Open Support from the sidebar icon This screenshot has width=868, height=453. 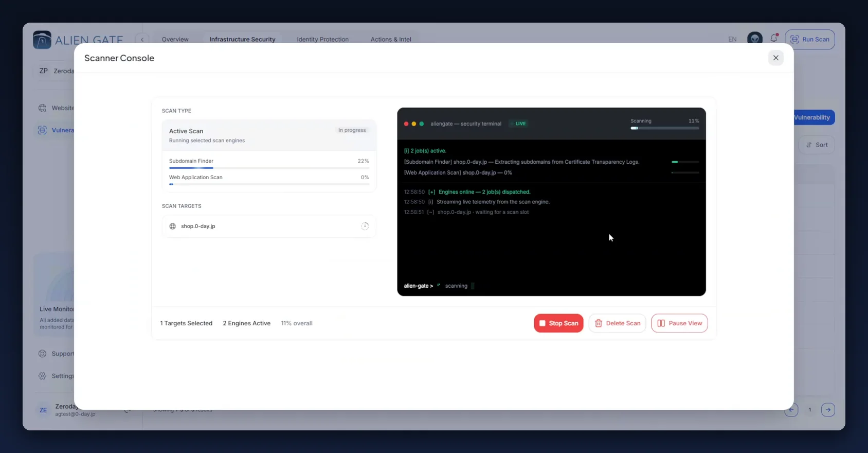coord(42,354)
